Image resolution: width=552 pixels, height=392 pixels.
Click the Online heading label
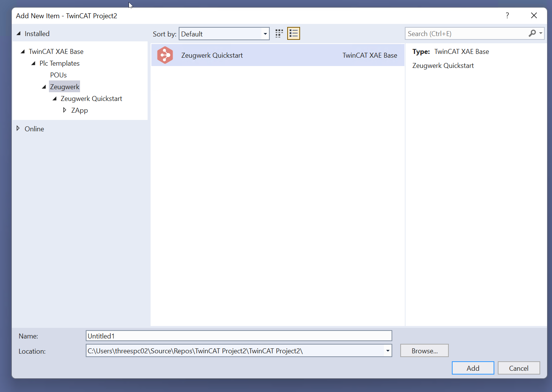tap(34, 129)
